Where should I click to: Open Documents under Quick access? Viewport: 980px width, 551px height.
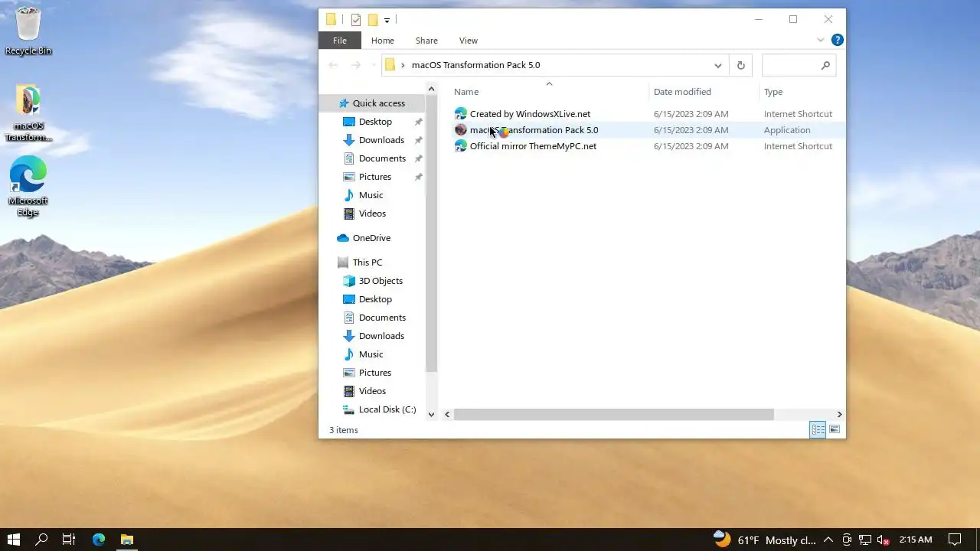382,158
